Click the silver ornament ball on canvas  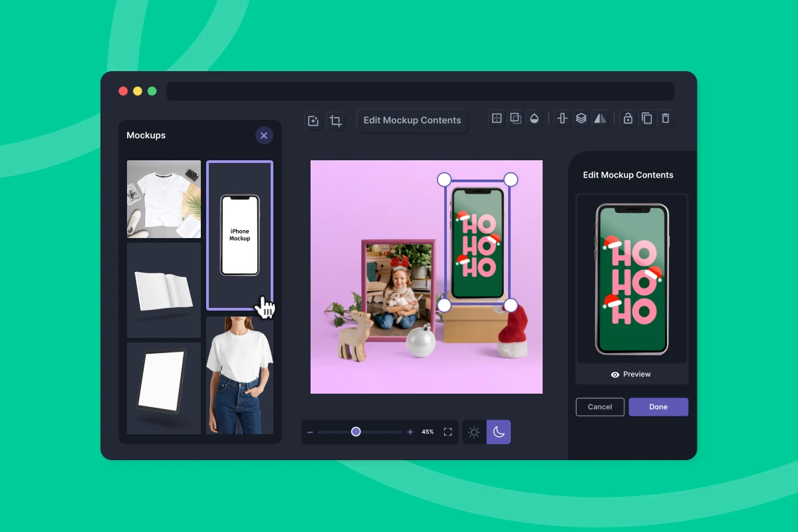421,341
